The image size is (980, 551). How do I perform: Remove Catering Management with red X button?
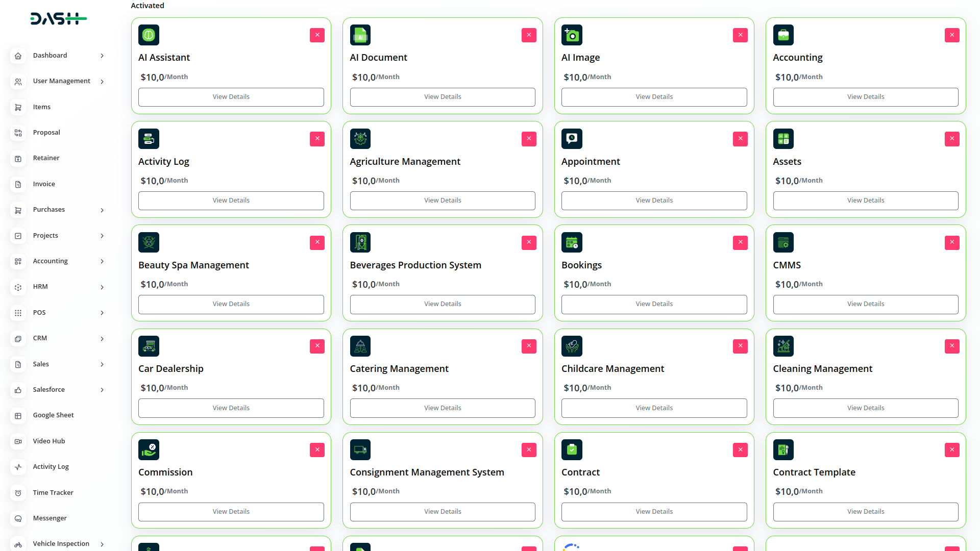click(529, 346)
